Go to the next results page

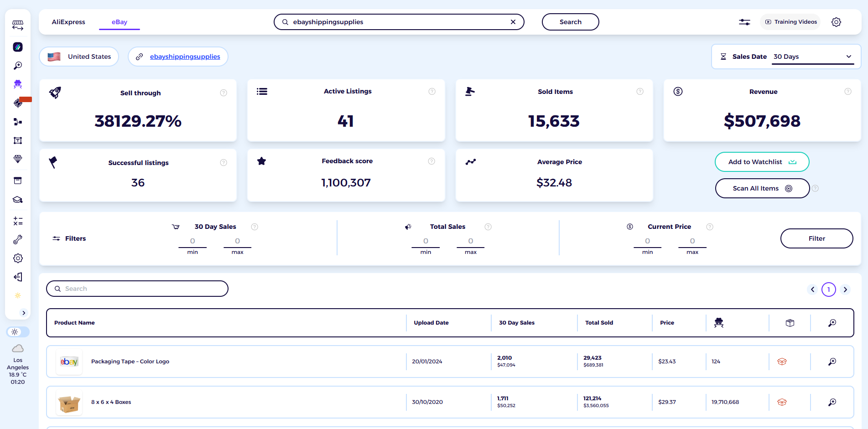click(845, 289)
